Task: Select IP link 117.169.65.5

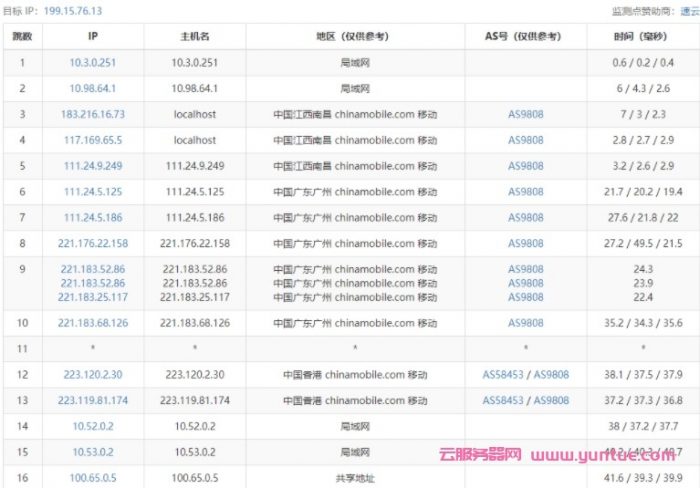Action: 93,140
